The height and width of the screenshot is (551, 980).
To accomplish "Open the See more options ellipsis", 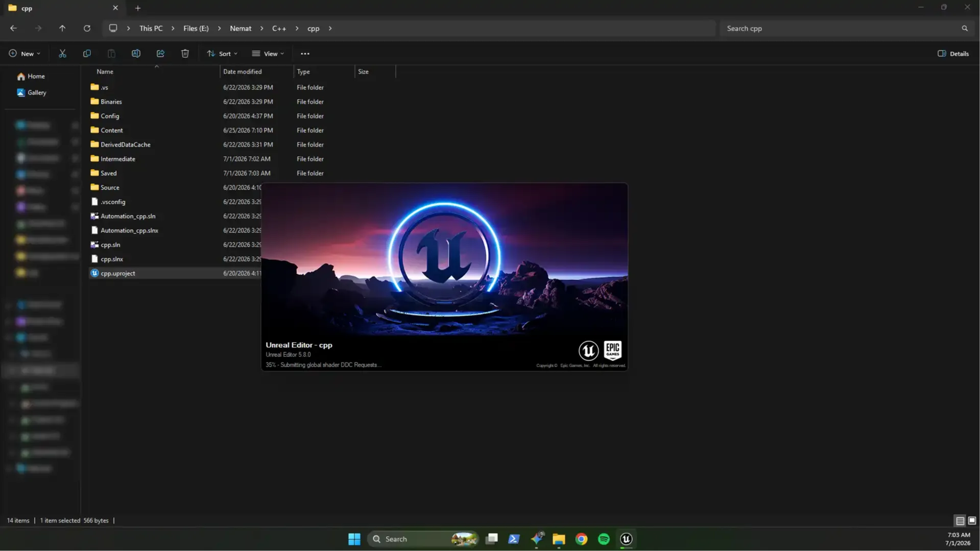I will tap(305, 54).
